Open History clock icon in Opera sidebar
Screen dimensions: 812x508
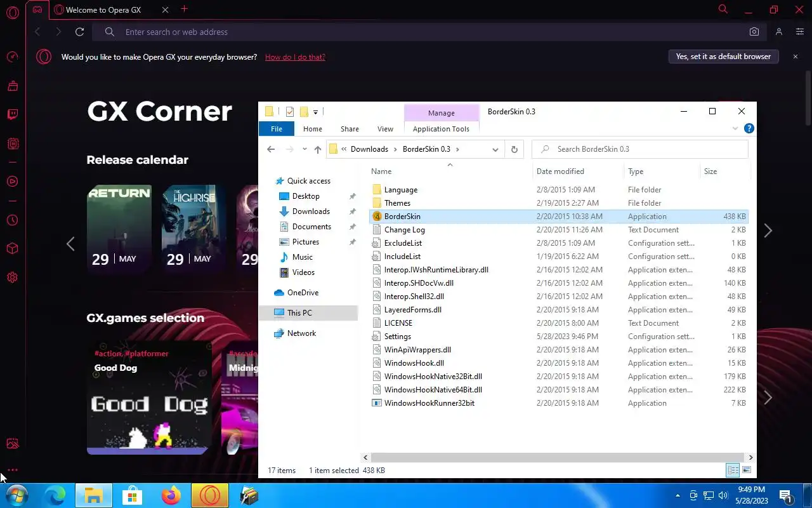pos(12,220)
